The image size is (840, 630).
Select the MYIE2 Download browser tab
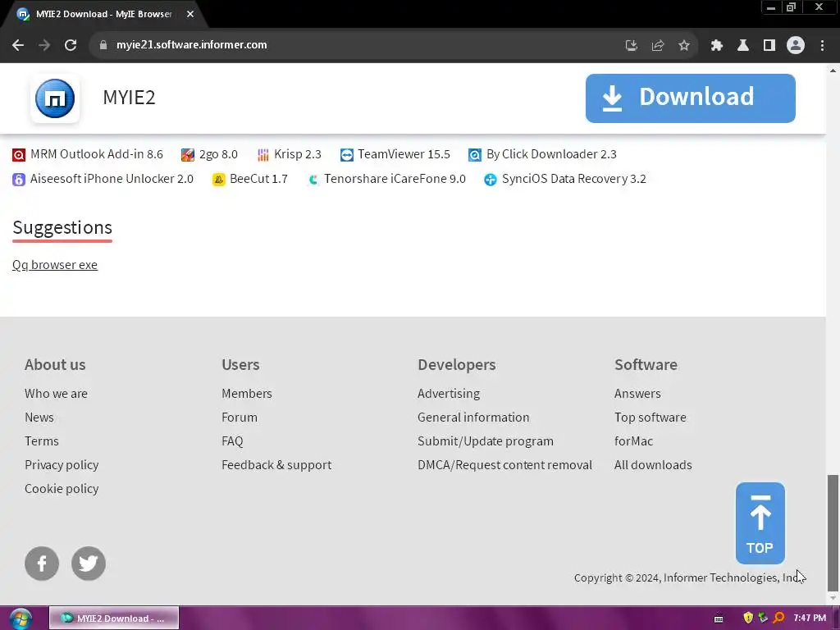(103, 14)
